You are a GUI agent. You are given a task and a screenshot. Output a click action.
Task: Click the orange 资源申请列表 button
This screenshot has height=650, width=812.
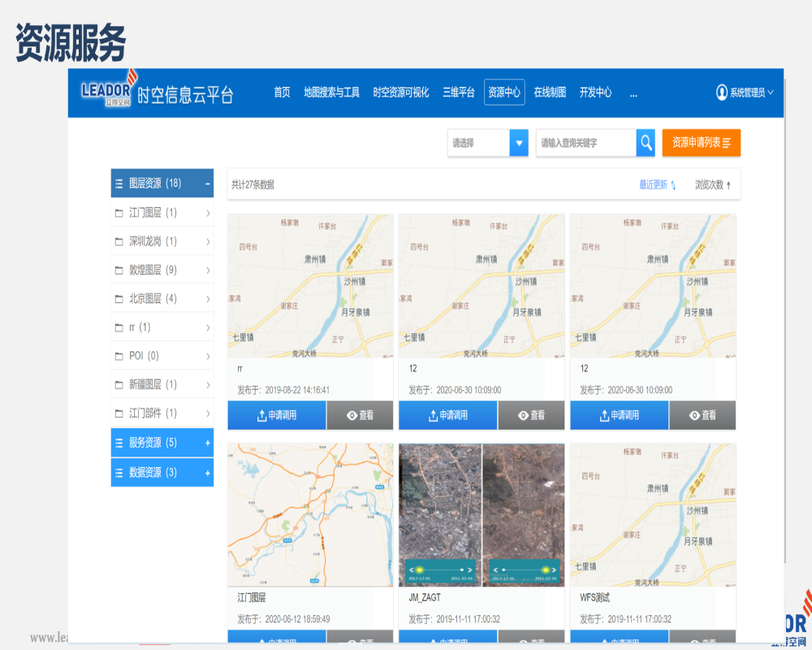(701, 143)
